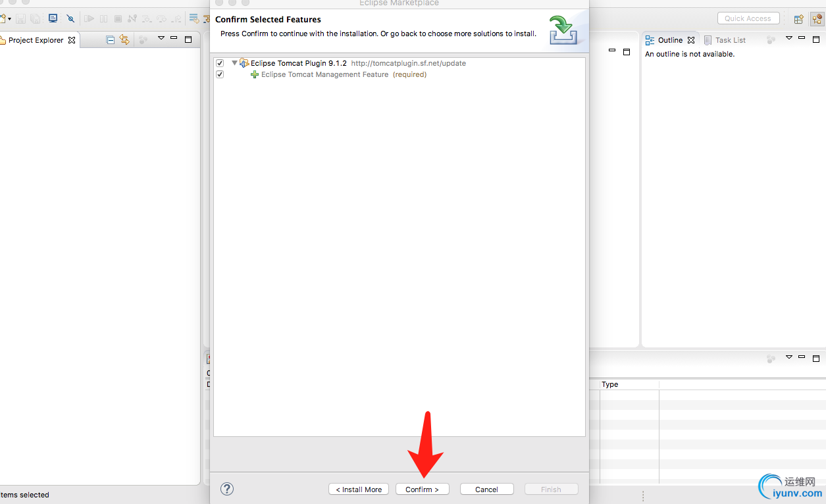
Task: Select Eclipse Tomcat Management Feature row
Action: pyautogui.click(x=400, y=74)
